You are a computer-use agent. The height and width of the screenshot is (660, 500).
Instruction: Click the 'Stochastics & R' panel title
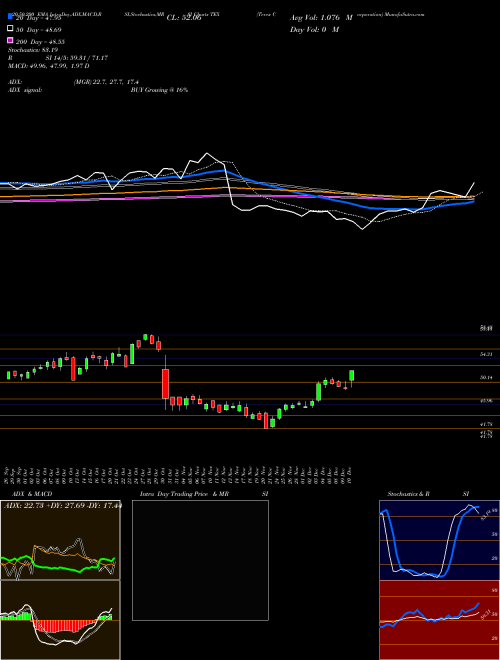tap(408, 494)
